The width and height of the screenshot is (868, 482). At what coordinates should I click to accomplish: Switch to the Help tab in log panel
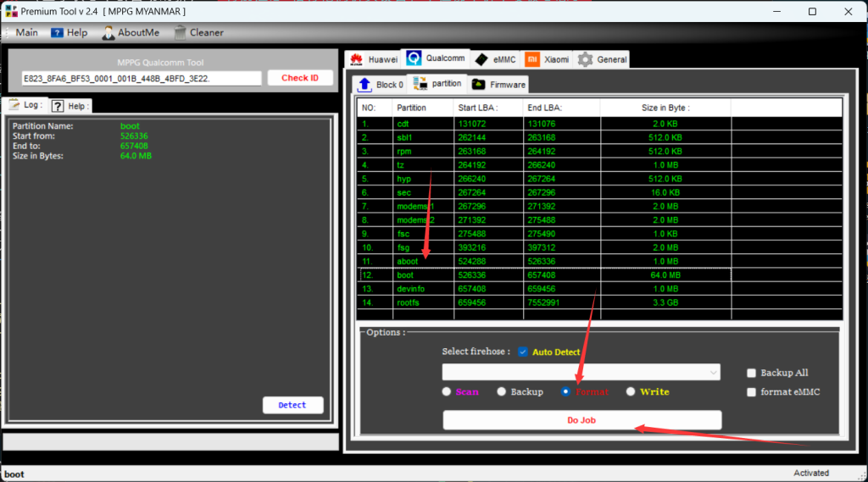70,106
